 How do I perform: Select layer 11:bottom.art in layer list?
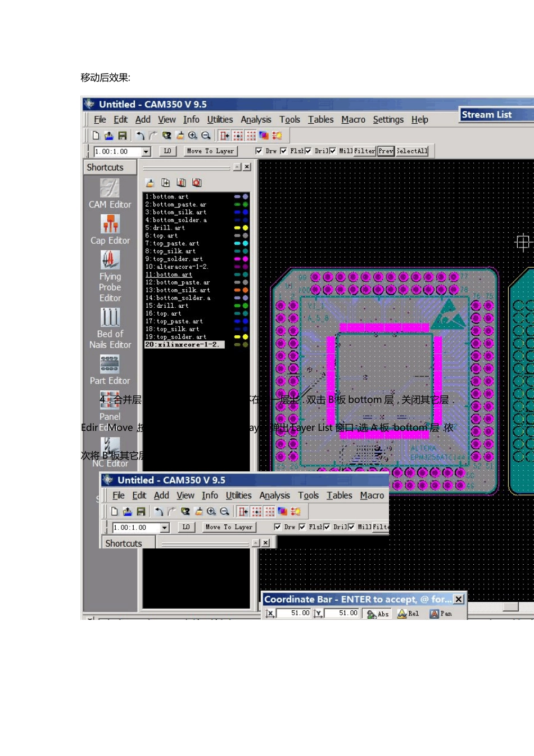point(169,274)
